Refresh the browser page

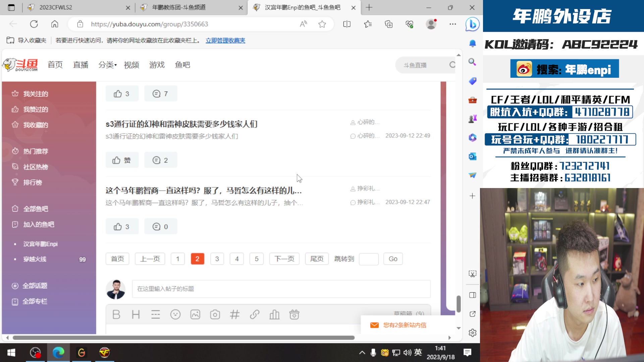[x=34, y=24]
